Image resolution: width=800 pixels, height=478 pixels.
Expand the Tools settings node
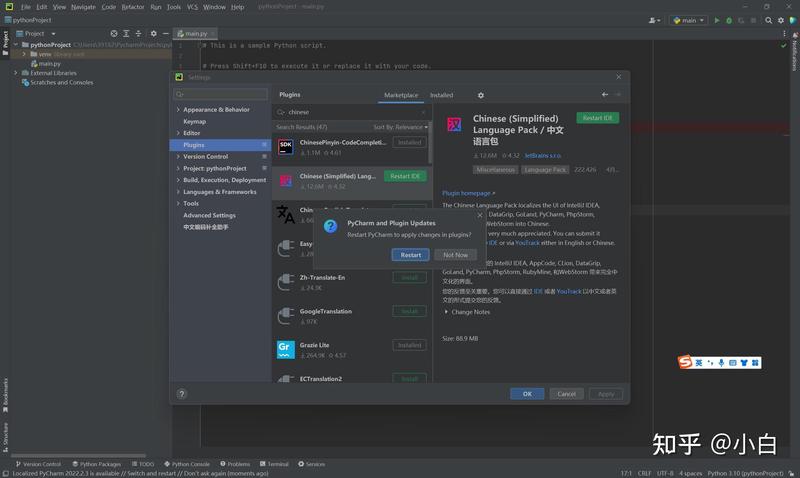pyautogui.click(x=178, y=204)
